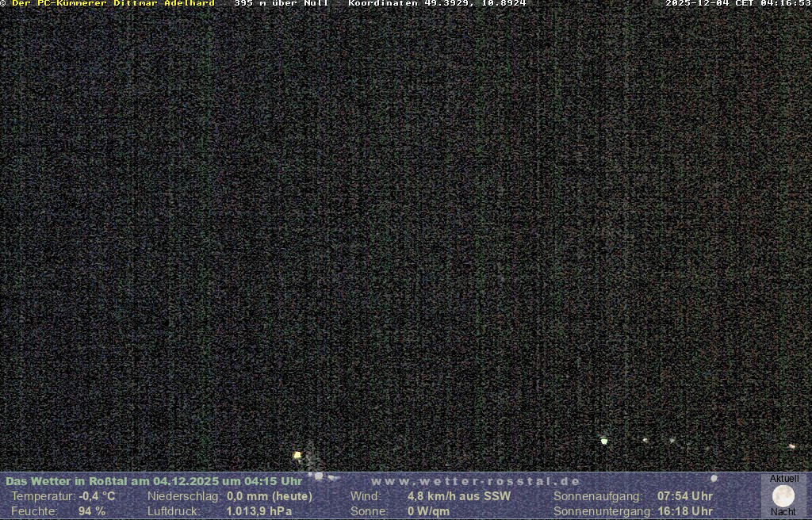
Task: Click the Luftdruck value 1.013,9 hPa
Action: [259, 511]
